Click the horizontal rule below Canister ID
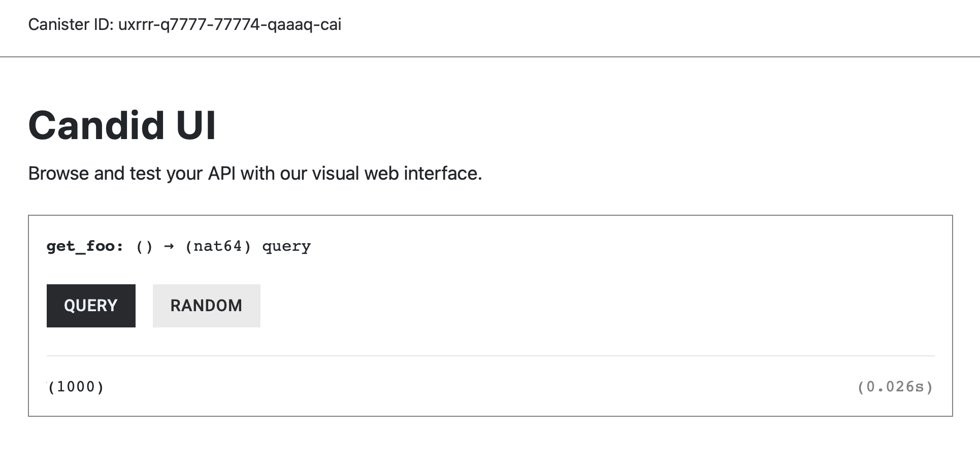 (x=490, y=57)
